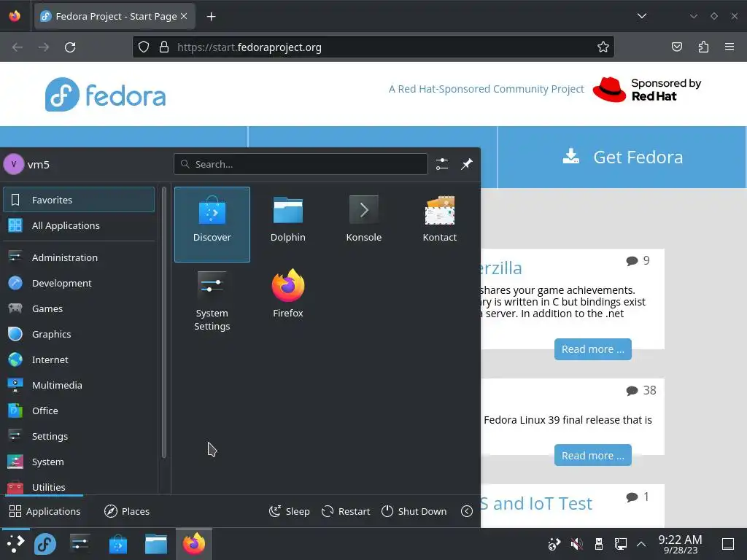The image size is (747, 560).
Task: Open Dolphin file manager from Favorites
Action: pyautogui.click(x=287, y=225)
